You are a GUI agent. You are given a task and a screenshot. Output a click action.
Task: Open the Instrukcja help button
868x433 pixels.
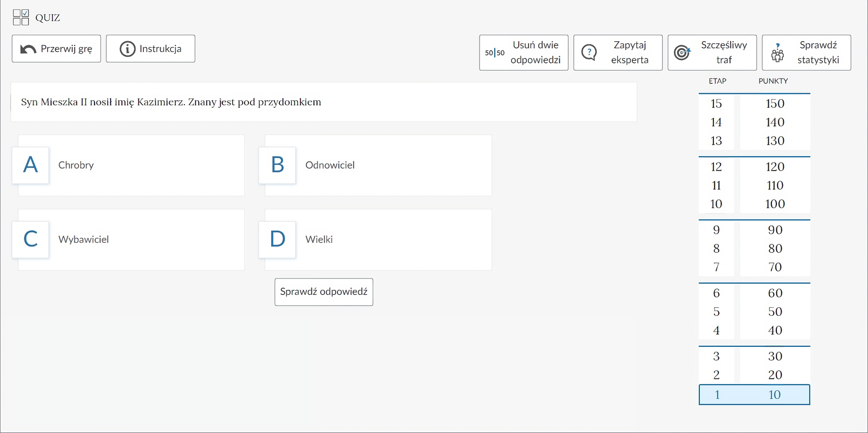point(150,49)
